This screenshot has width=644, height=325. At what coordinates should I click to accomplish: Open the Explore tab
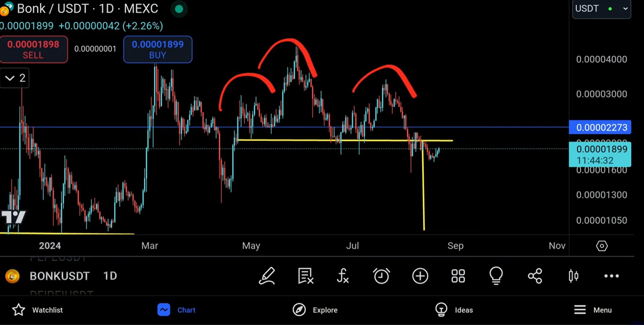tap(315, 310)
